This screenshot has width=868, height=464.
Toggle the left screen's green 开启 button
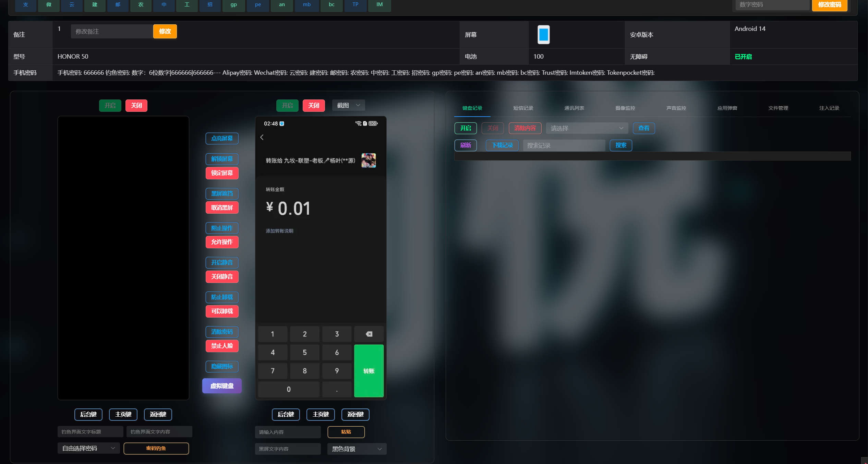coord(110,105)
